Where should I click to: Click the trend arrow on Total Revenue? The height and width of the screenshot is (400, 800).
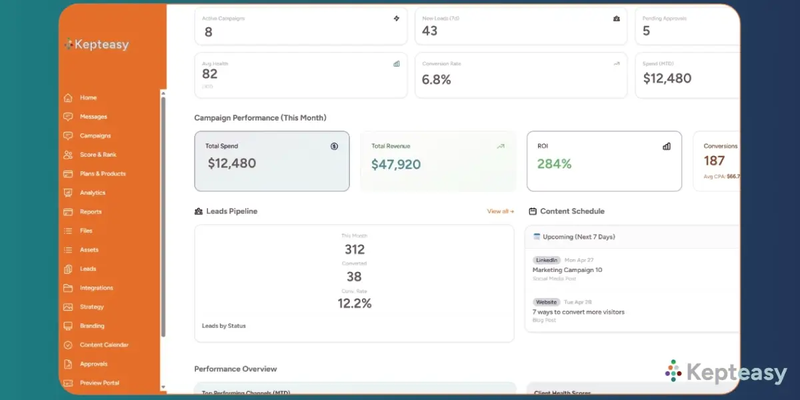pos(501,146)
